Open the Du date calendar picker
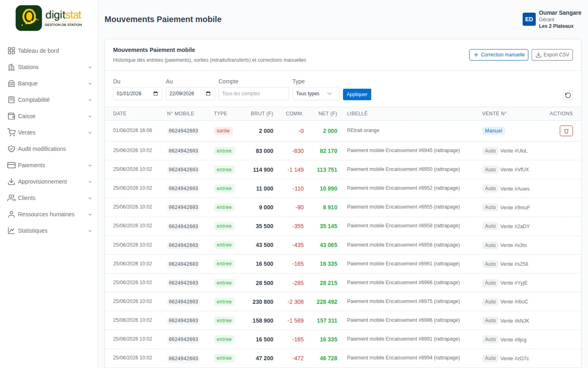This screenshot has height=368, width=588. tap(156, 94)
